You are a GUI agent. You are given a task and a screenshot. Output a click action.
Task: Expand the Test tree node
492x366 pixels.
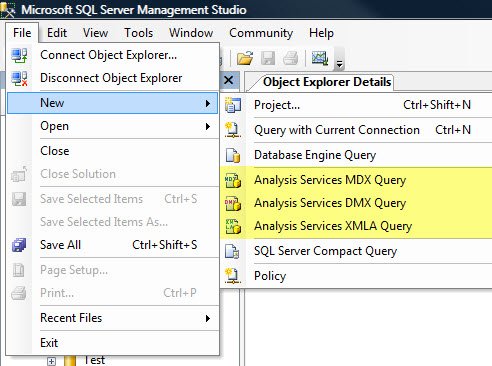(x=51, y=361)
